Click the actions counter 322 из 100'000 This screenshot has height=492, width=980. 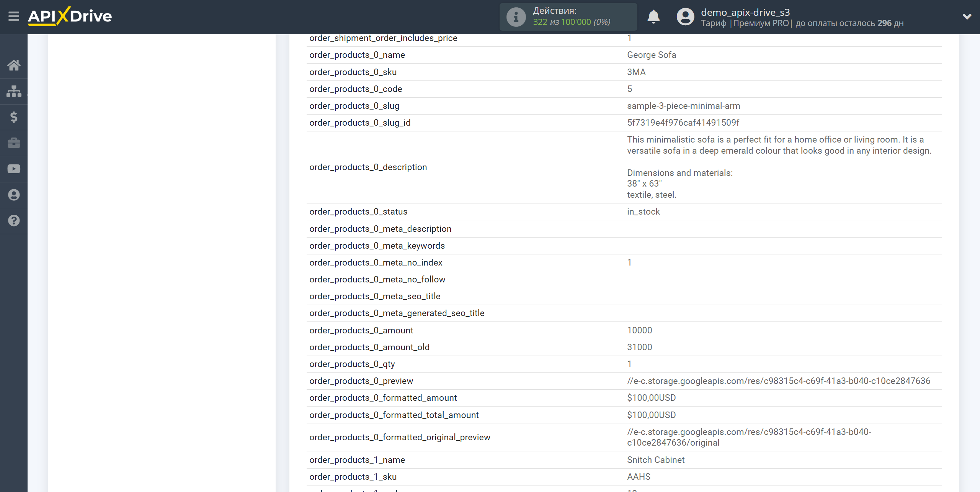click(x=562, y=22)
